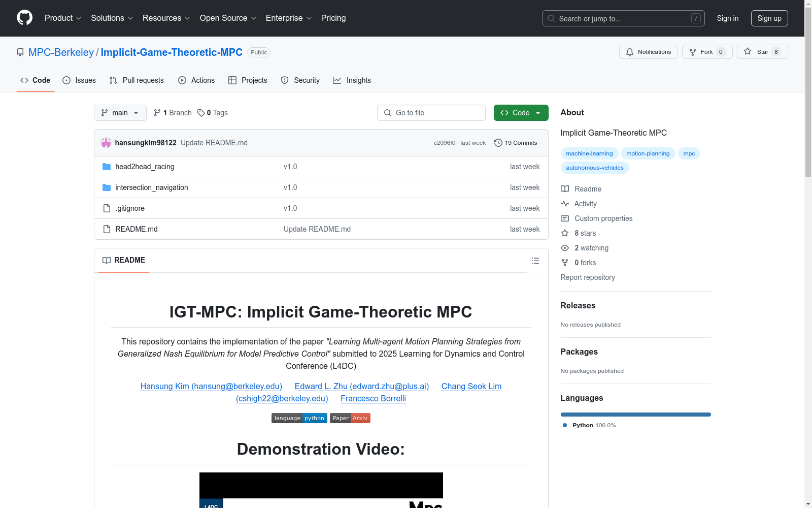
Task: Star the repository
Action: (762, 52)
